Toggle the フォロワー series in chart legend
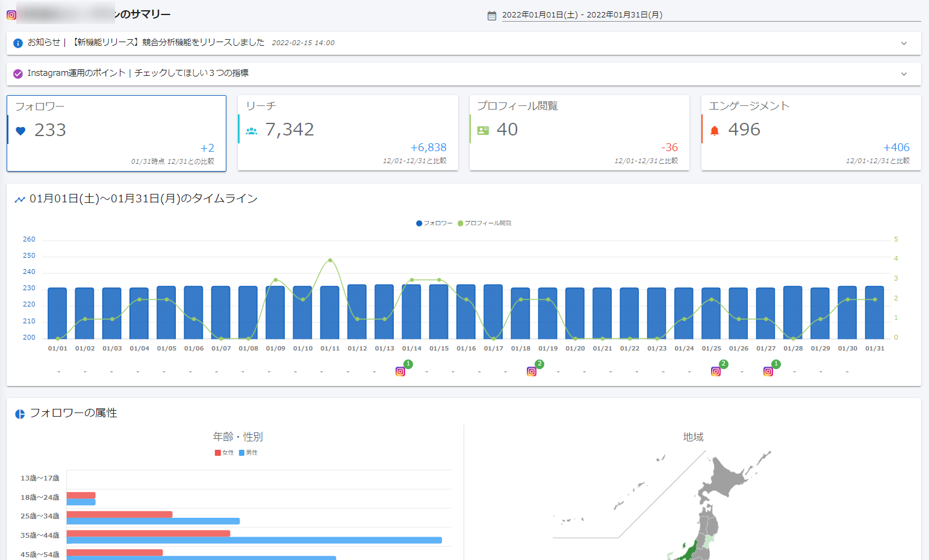This screenshot has height=560, width=929. (x=434, y=223)
